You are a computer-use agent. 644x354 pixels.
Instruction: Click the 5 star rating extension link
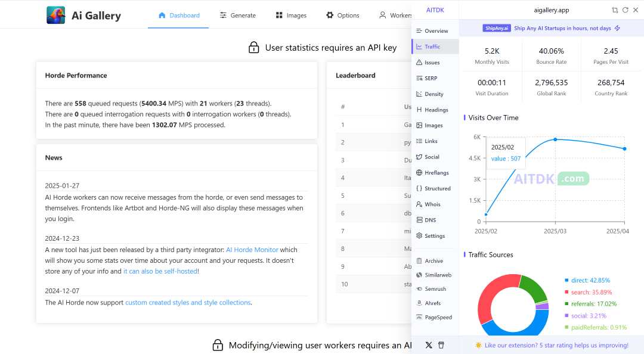pyautogui.click(x=556, y=345)
